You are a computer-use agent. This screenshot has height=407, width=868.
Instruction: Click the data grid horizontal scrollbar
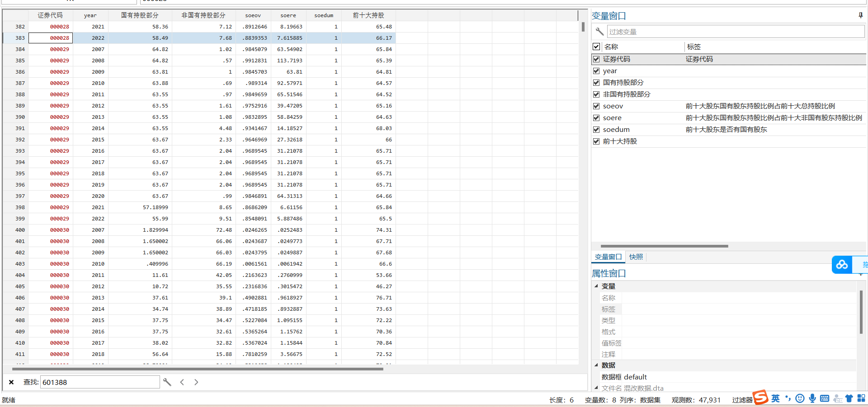pos(198,369)
